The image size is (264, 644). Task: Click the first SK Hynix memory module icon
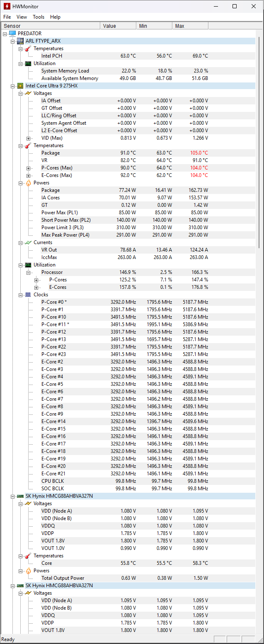click(20, 496)
